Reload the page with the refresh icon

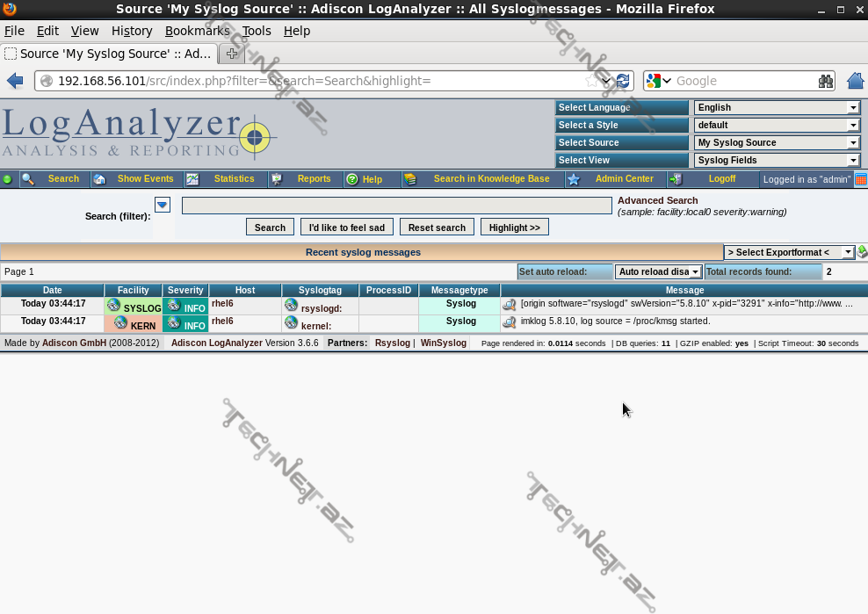[623, 81]
